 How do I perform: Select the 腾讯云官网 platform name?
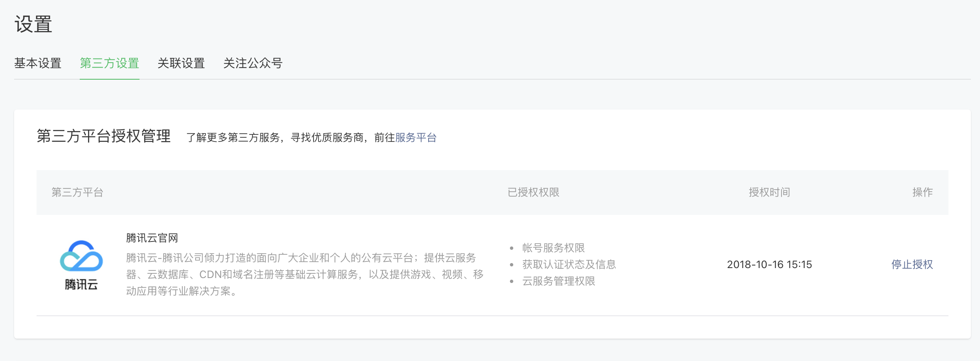(x=152, y=238)
